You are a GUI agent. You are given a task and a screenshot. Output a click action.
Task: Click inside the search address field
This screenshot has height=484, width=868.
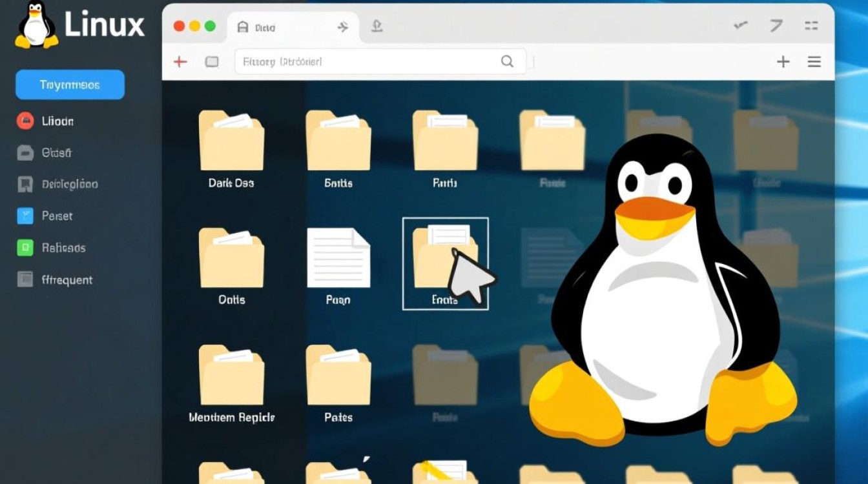pos(368,62)
